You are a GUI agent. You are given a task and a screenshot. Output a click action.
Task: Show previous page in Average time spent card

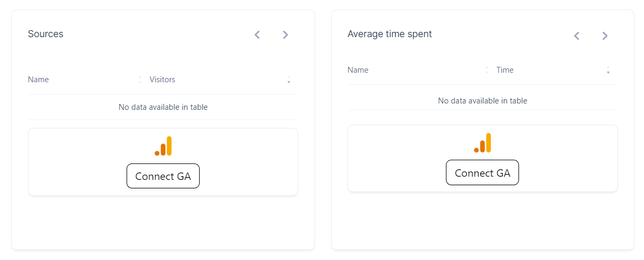point(577,36)
